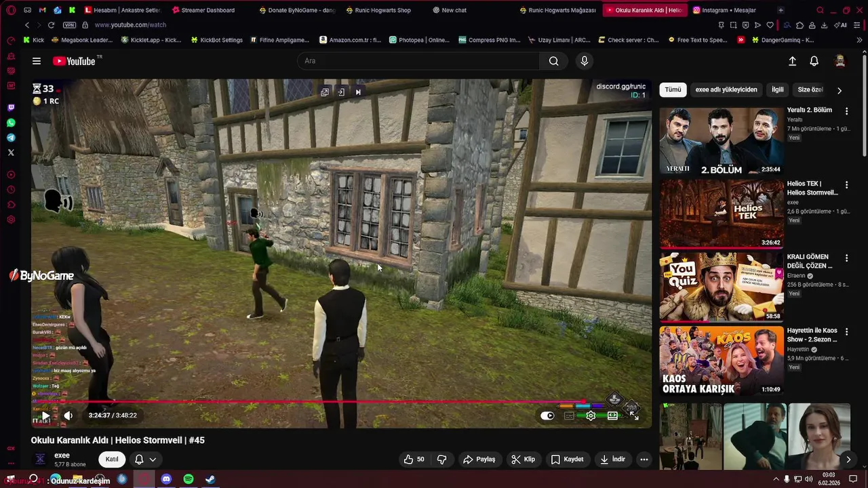The image size is (868, 488).
Task: Select the Size özel filter chip
Action: [x=810, y=89]
